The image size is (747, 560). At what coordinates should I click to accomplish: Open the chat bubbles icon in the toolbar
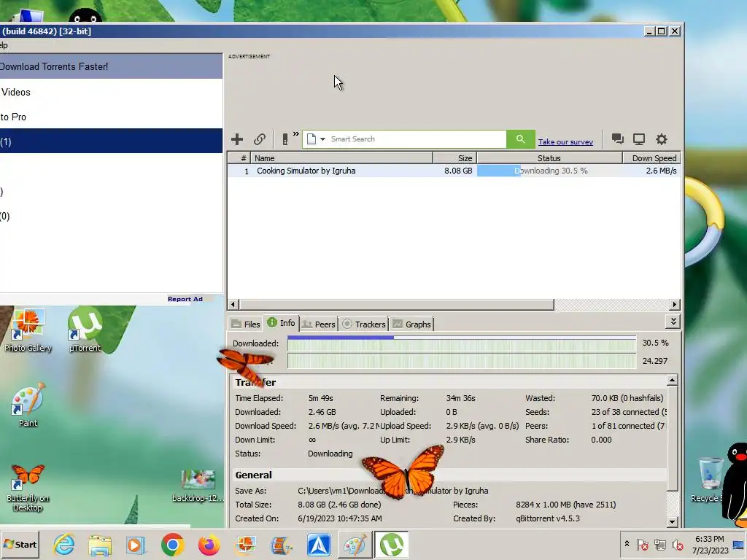coord(617,139)
